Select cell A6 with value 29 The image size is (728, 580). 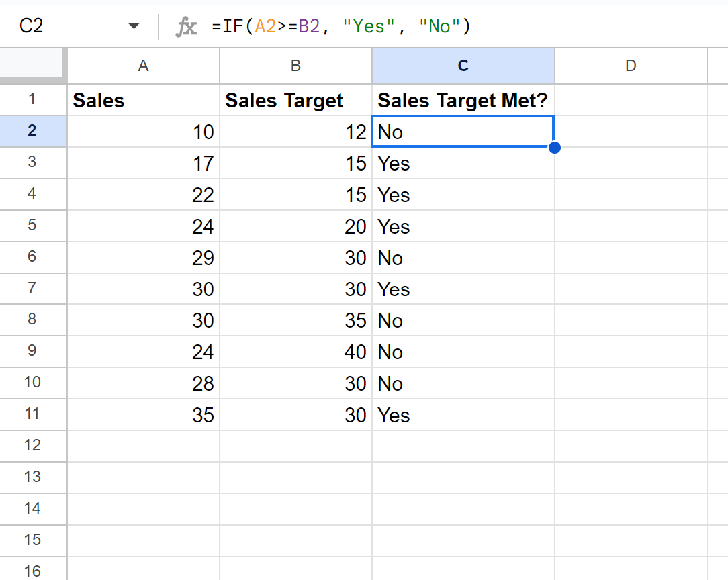click(144, 258)
